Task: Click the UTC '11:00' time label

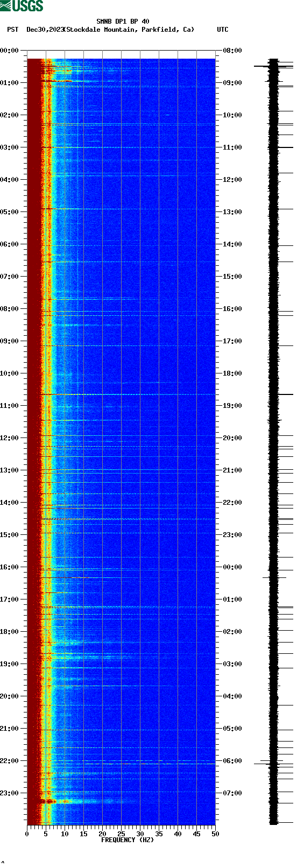Action: pos(232,147)
